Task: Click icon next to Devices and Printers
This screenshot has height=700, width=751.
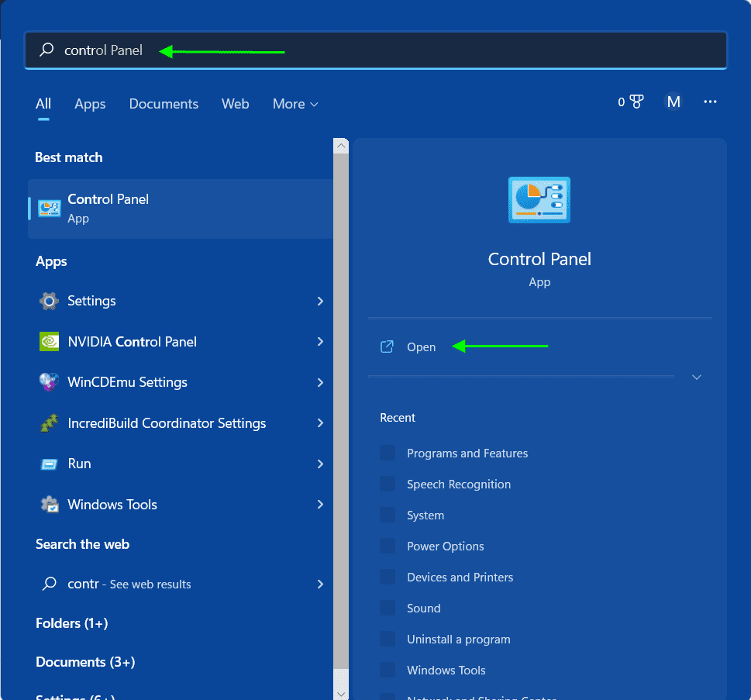Action: click(x=388, y=577)
